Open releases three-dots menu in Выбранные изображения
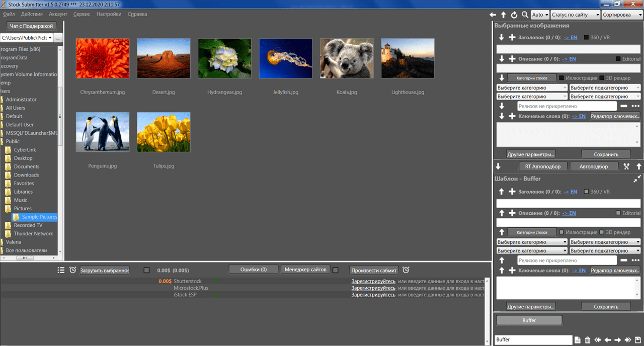Image resolution: width=644 pixels, height=346 pixels. 636,106
